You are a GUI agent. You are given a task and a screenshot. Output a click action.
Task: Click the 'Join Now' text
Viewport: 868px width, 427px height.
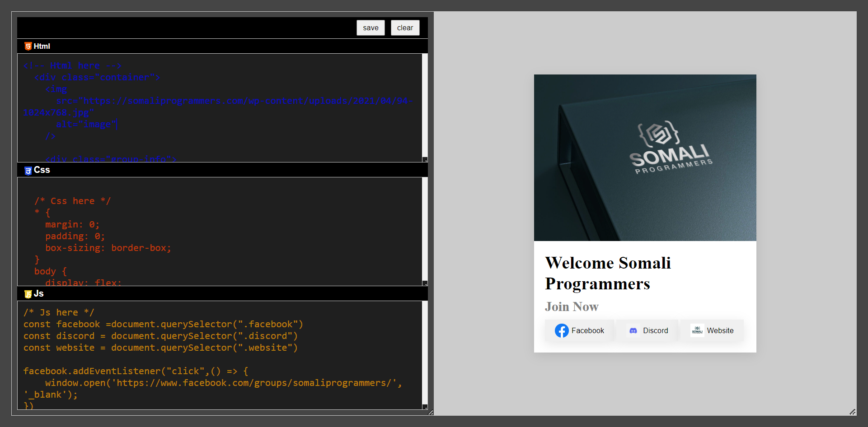click(572, 306)
